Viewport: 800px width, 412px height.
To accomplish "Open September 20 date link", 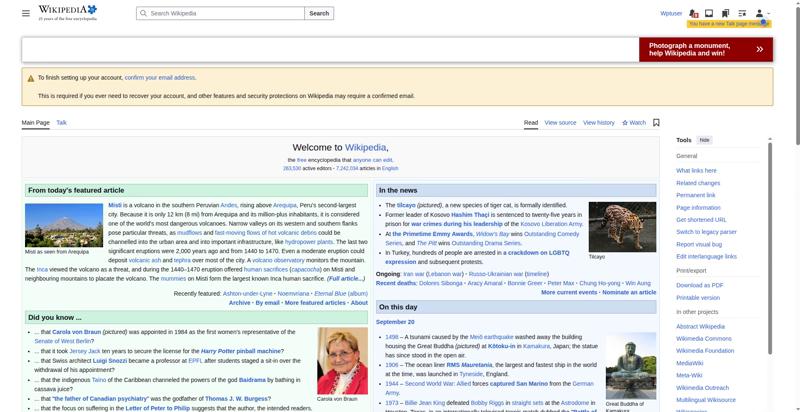I will [395, 322].
